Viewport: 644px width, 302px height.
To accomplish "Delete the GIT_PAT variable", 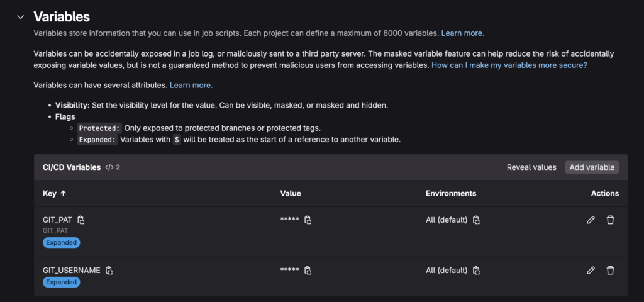I will click(x=610, y=220).
